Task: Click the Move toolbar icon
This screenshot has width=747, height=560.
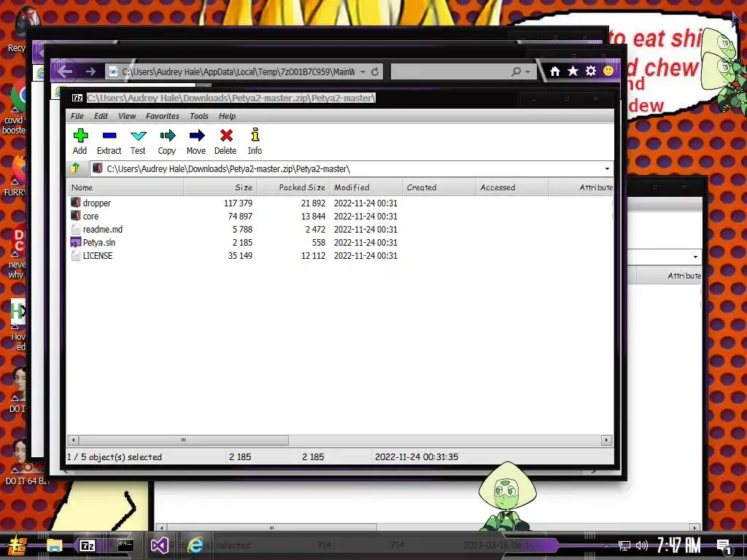Action: (196, 136)
